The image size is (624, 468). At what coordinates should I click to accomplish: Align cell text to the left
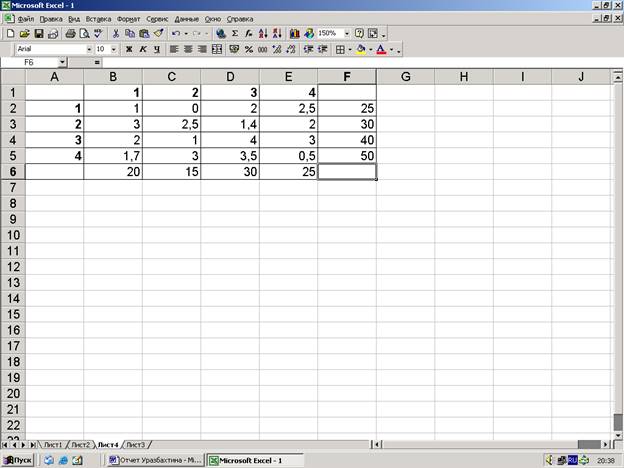[x=174, y=49]
